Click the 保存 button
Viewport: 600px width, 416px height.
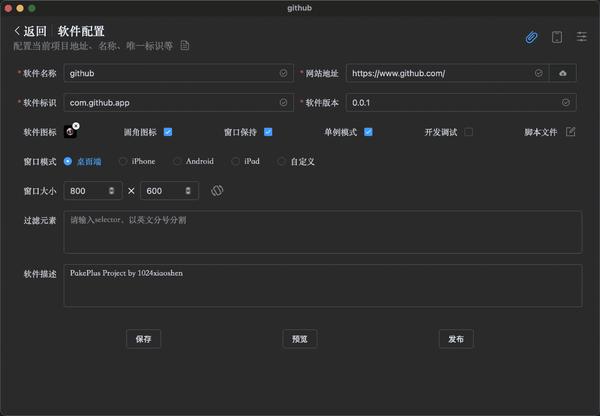click(144, 339)
